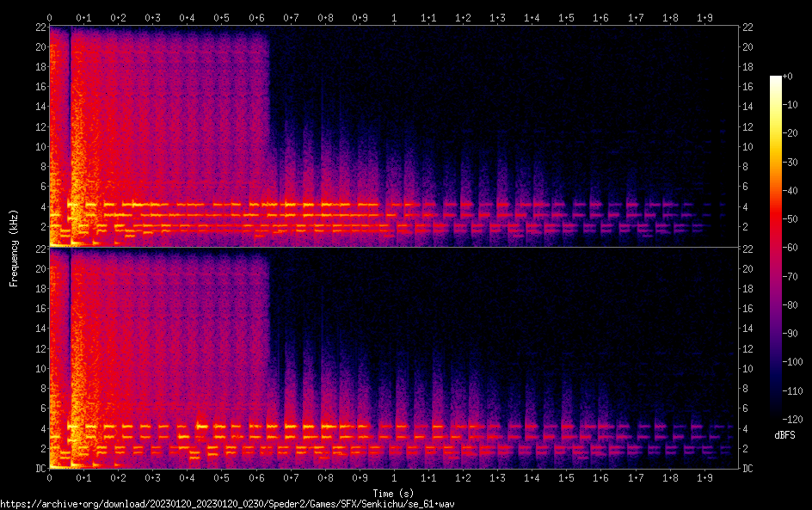
Task: Click the 1.9 tick on the bottom time axis
Action: (704, 478)
